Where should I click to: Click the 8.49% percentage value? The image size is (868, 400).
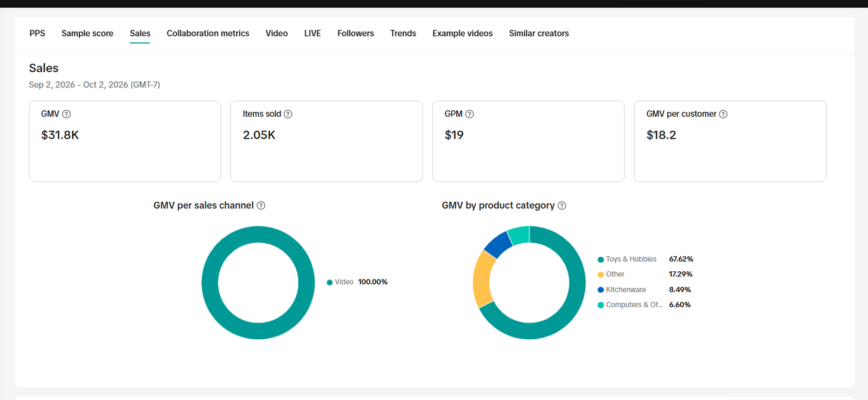[x=680, y=290]
